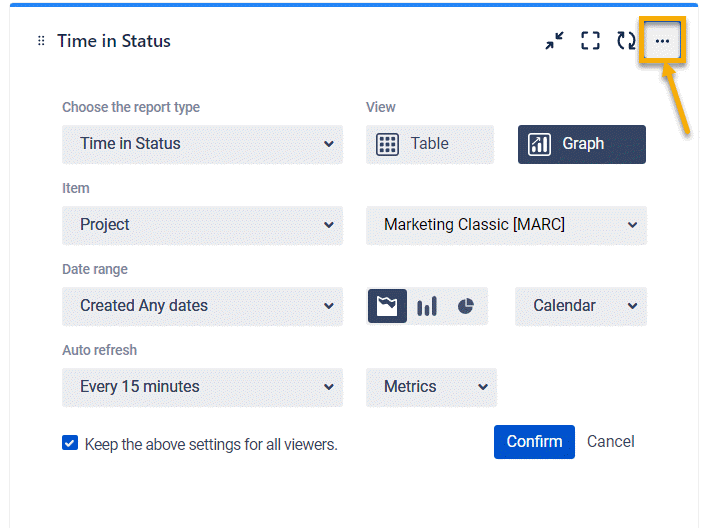Open the Created Any dates dropdown
This screenshot has height=528, width=706.
(x=202, y=306)
